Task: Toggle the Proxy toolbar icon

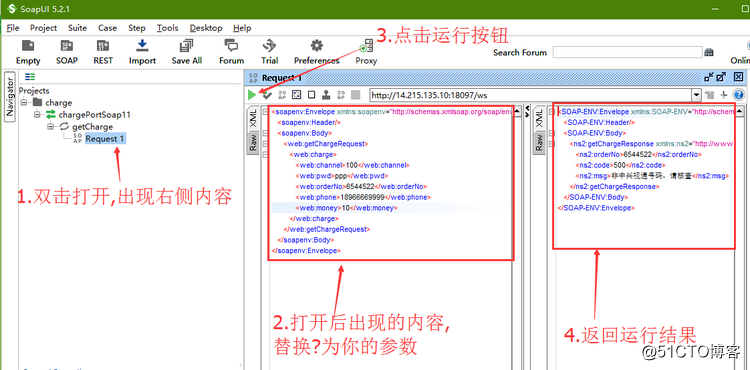Action: (x=366, y=52)
